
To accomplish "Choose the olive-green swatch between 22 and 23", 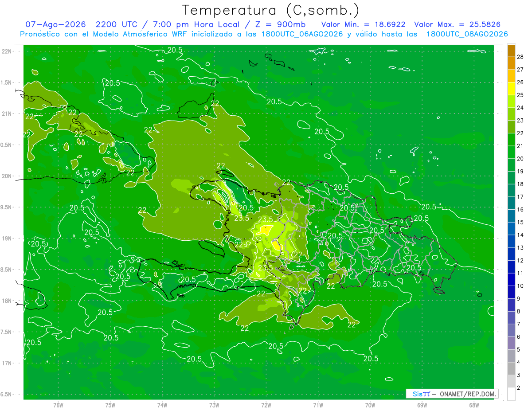I will click(x=511, y=127).
